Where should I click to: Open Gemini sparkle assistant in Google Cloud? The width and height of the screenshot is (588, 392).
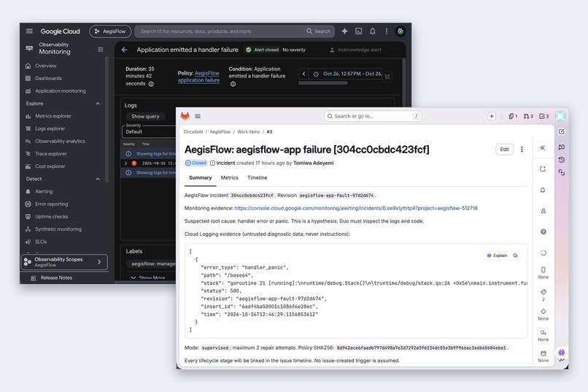[x=344, y=31]
